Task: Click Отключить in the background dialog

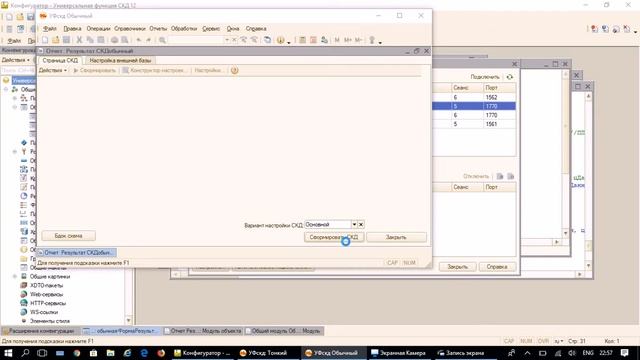Action: (x=476, y=176)
